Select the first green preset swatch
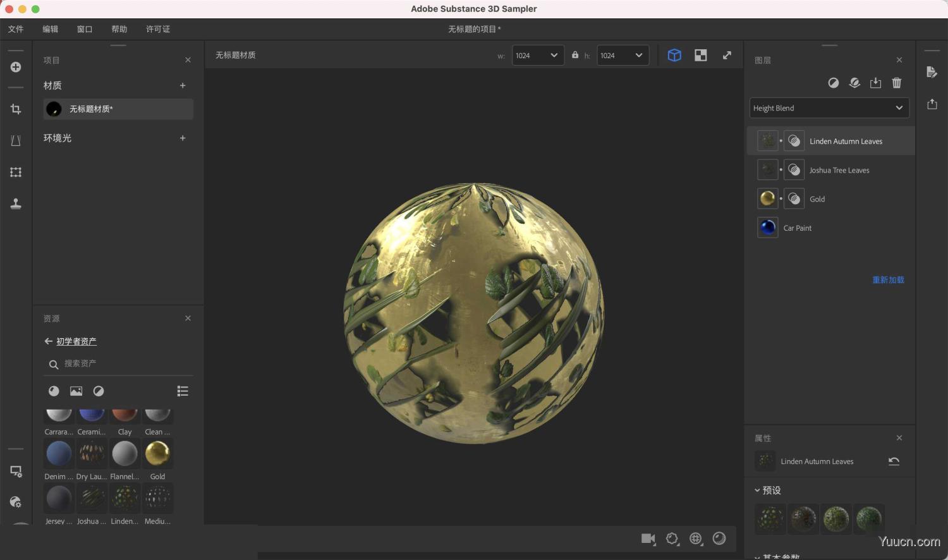This screenshot has width=948, height=560. click(770, 518)
